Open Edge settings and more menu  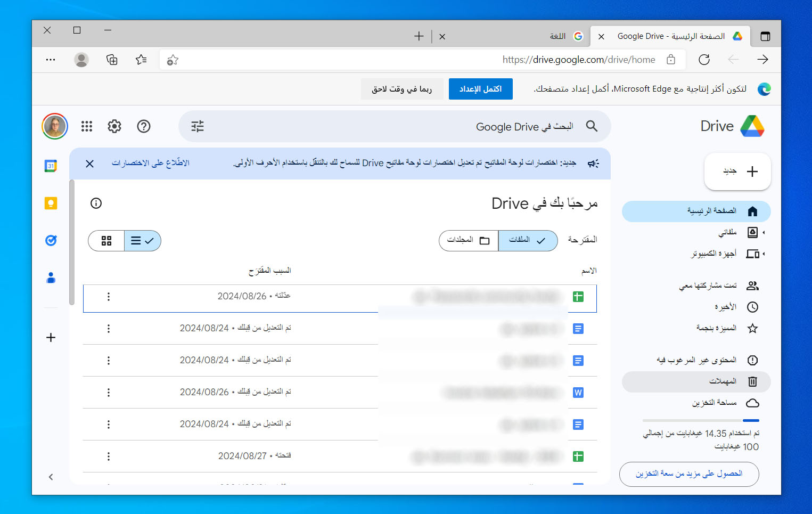coord(51,60)
